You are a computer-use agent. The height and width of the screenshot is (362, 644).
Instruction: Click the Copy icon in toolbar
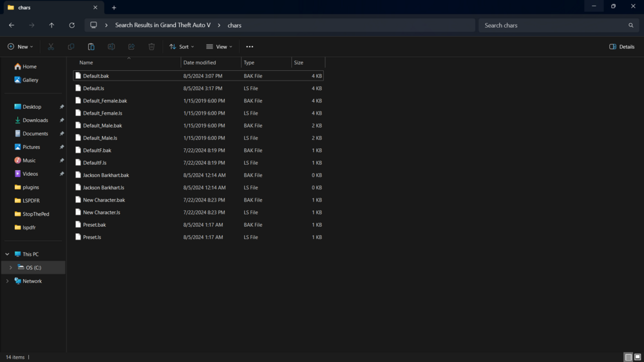coord(71,47)
